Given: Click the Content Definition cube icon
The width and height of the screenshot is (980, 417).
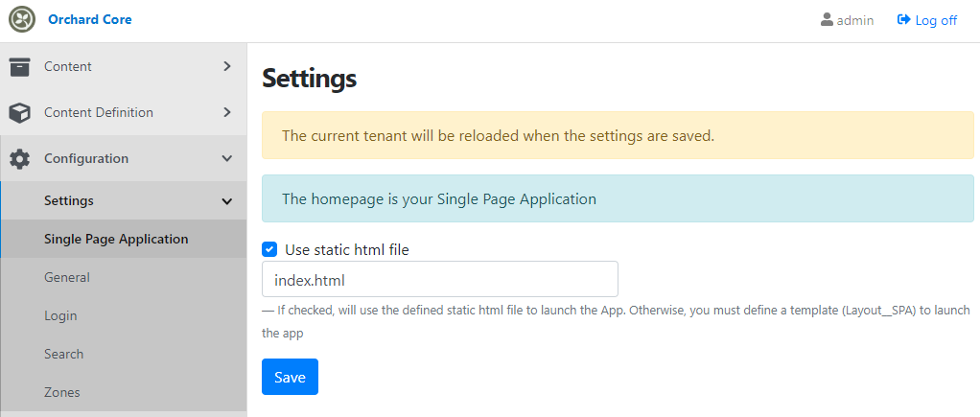Looking at the screenshot, I should (x=20, y=112).
